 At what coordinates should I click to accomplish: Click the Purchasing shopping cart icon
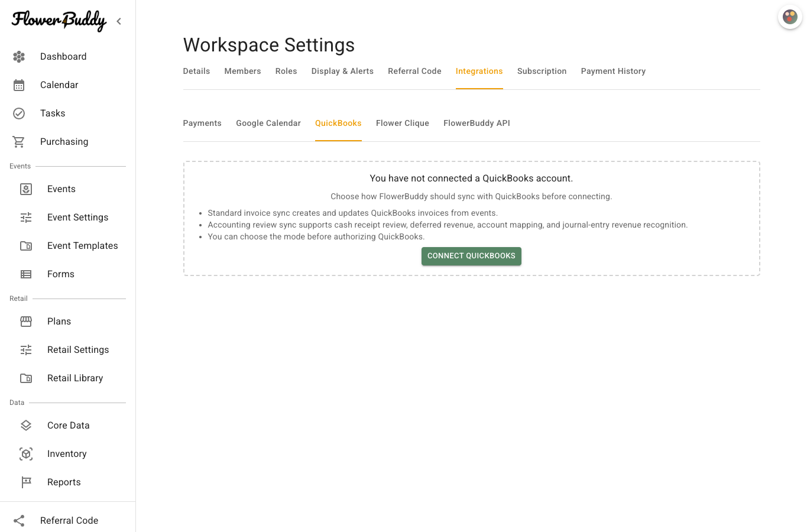19,142
